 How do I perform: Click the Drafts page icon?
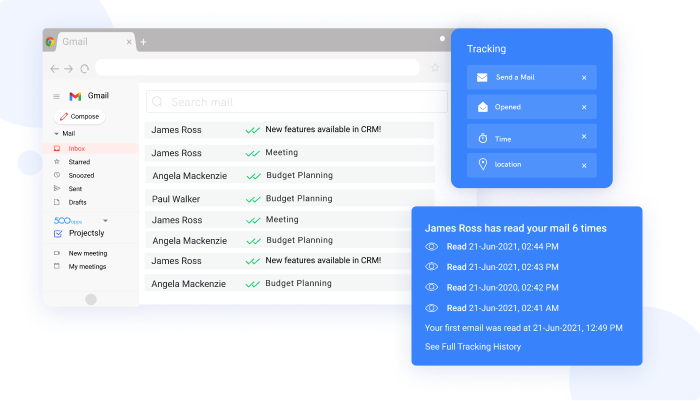57,202
